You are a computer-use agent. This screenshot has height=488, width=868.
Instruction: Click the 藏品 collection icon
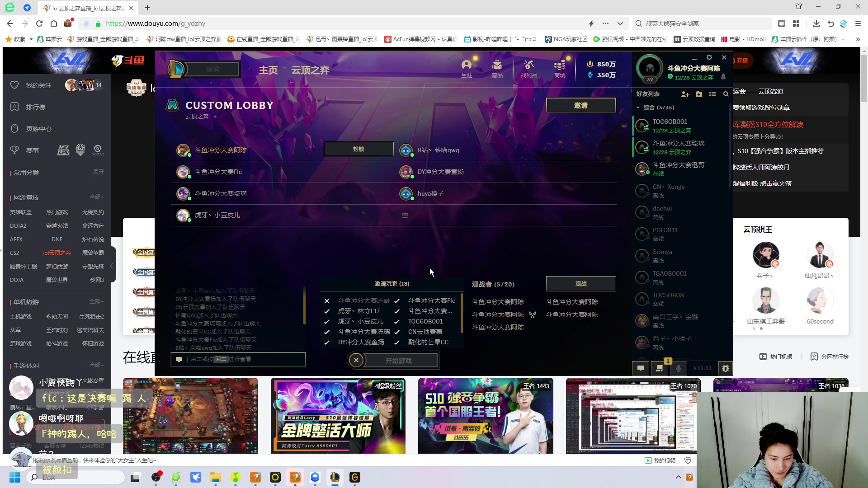(x=497, y=68)
